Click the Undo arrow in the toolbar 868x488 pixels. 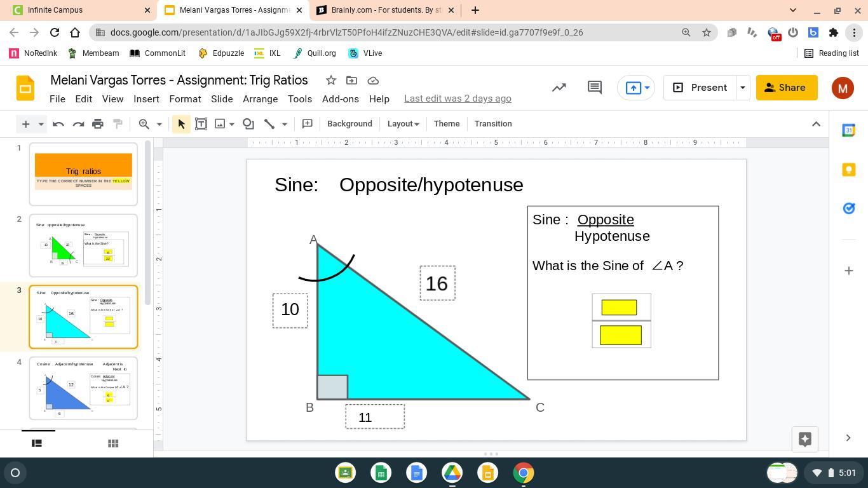pos(58,124)
